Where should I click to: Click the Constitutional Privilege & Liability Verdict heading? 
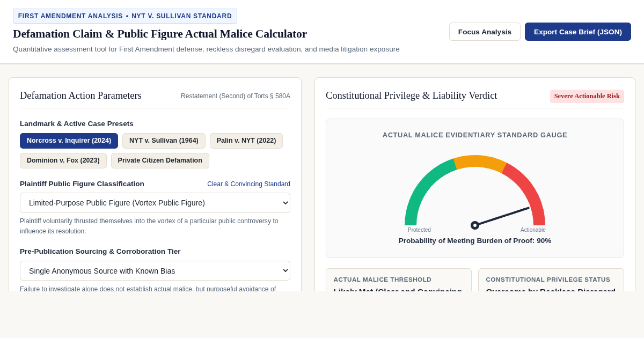coord(412,95)
